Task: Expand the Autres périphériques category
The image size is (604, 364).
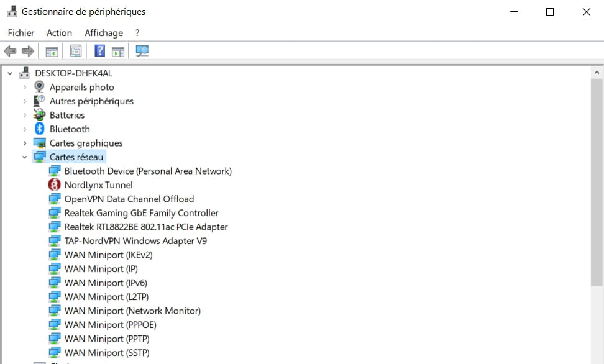Action: coord(25,101)
